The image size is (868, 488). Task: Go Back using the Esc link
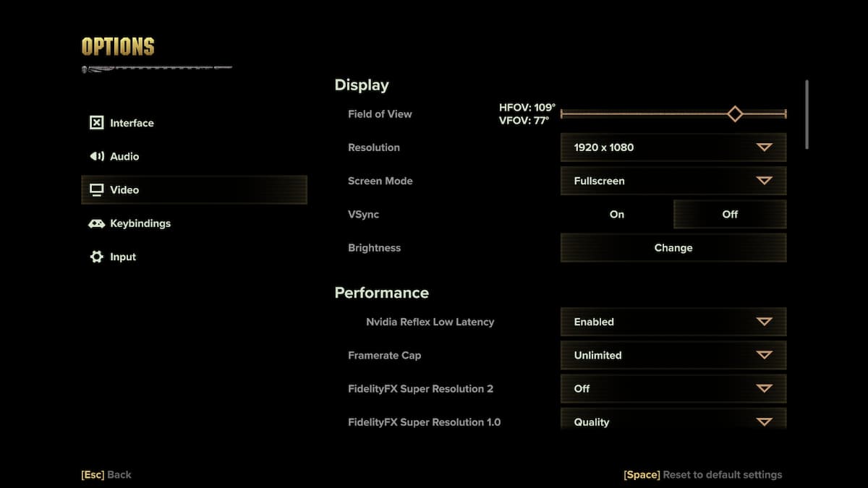coord(106,475)
